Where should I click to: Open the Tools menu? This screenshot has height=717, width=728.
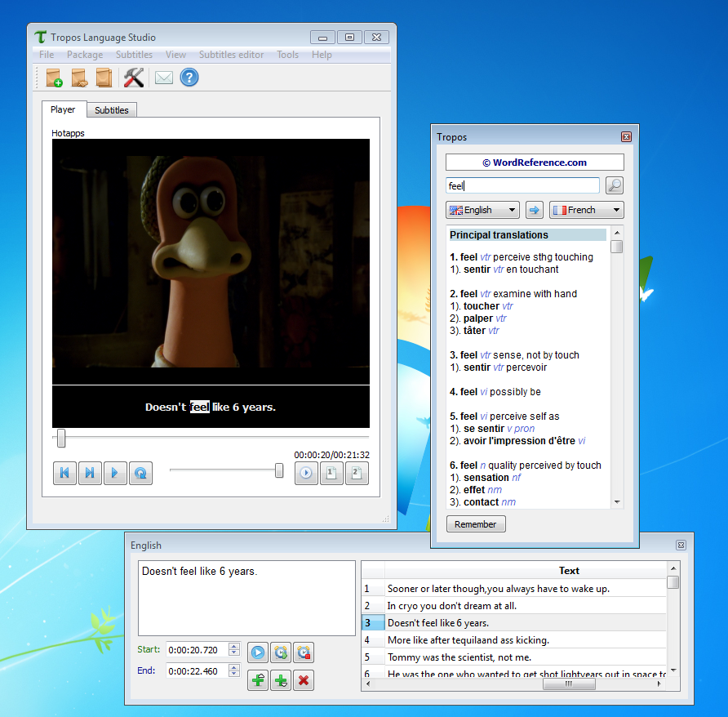(288, 55)
